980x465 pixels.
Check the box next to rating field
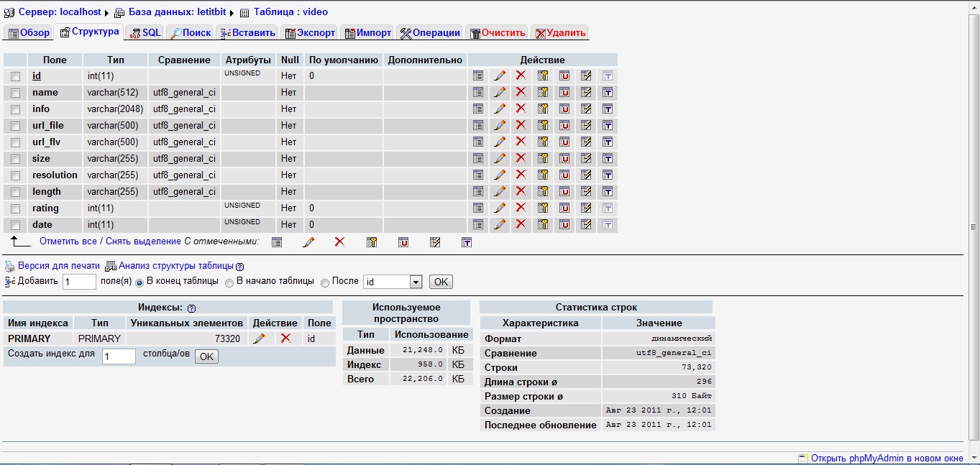(x=15, y=208)
